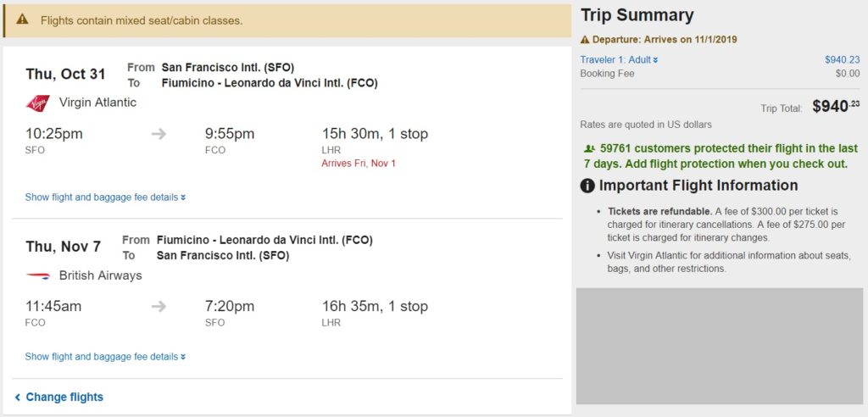
Task: Expand Traveler 1: Adult price breakdown
Action: [x=619, y=59]
